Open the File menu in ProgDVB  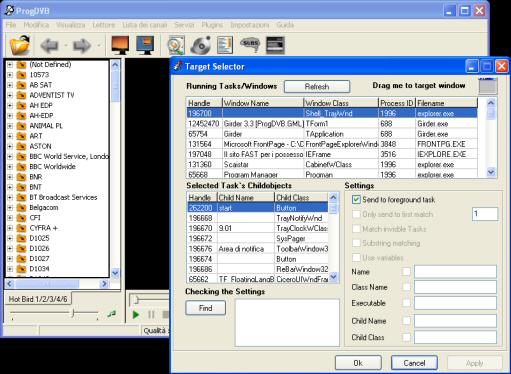(11, 25)
